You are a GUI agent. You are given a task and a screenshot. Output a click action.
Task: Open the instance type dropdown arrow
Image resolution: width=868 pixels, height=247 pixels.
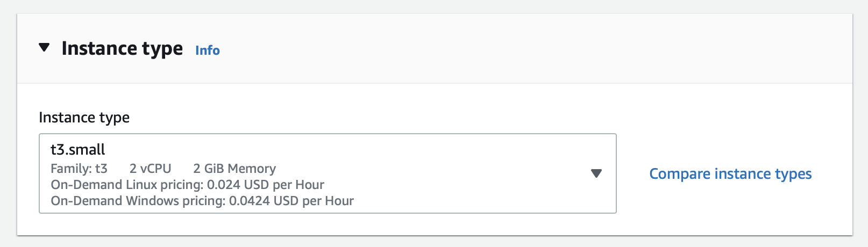tap(596, 173)
